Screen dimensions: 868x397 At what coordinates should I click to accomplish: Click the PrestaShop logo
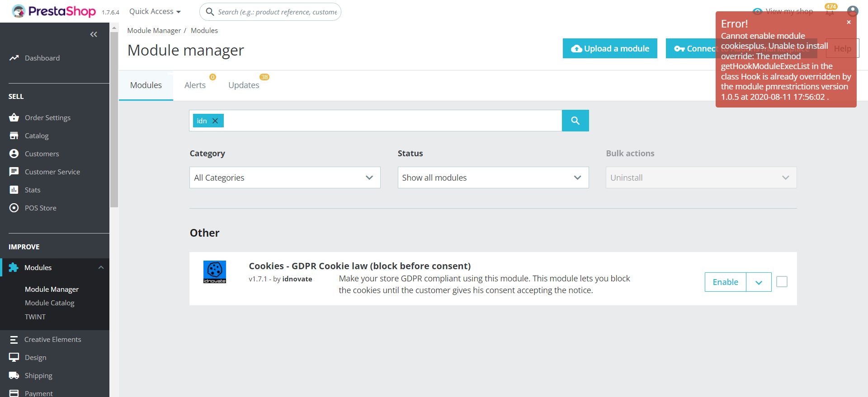click(x=54, y=11)
